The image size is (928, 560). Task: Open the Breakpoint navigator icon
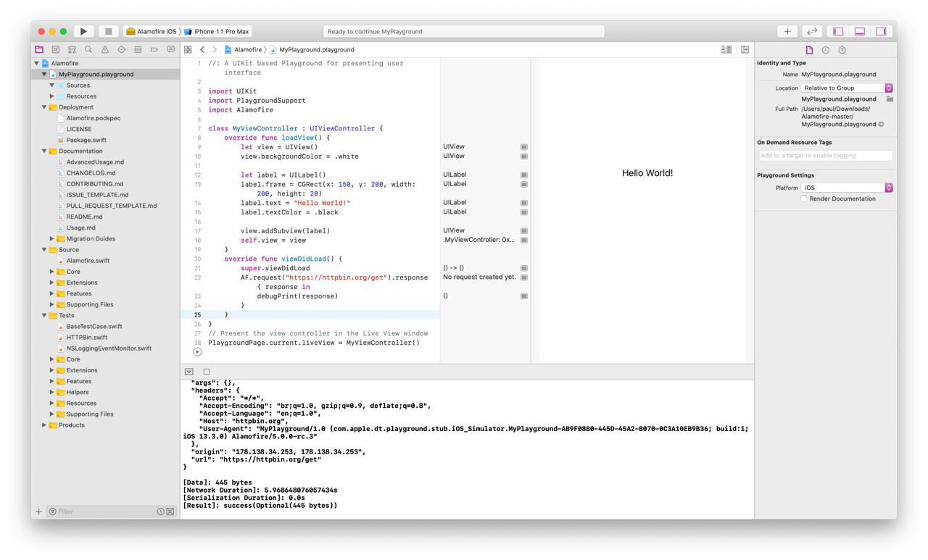[x=154, y=49]
